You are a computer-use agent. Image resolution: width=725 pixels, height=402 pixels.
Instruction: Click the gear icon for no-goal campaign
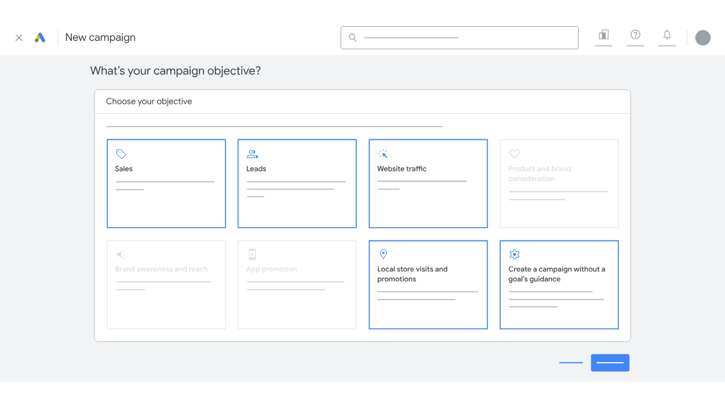pos(514,255)
